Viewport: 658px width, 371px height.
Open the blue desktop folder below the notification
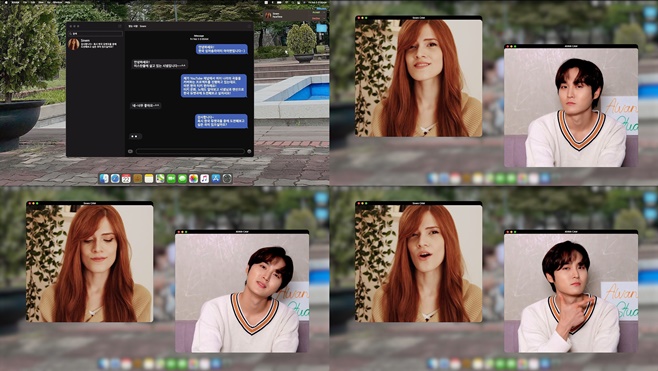coord(321,28)
